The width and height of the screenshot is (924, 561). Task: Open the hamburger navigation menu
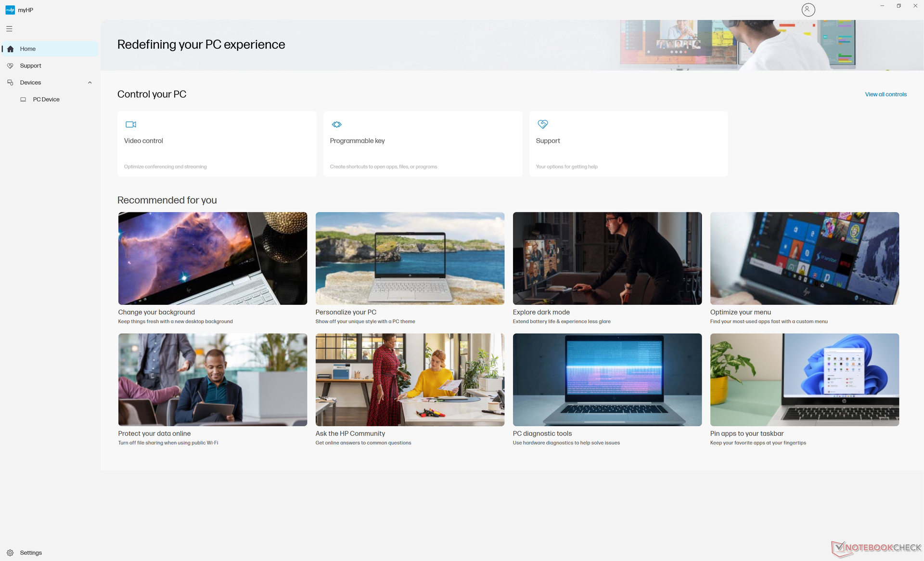click(x=9, y=29)
